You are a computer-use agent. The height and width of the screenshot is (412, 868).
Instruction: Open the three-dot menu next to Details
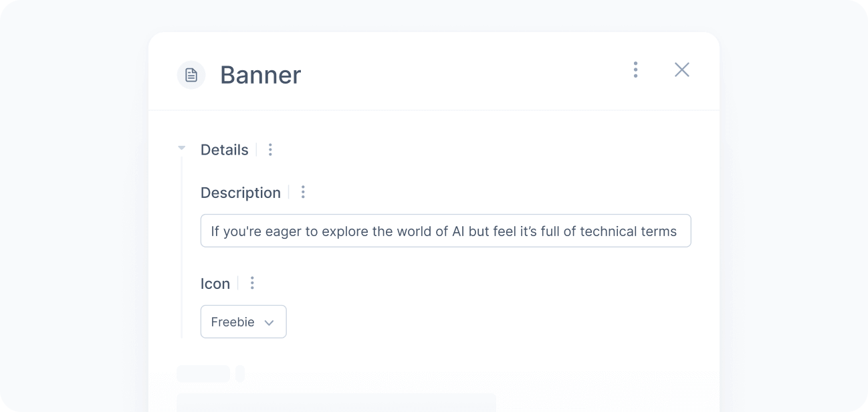[270, 150]
